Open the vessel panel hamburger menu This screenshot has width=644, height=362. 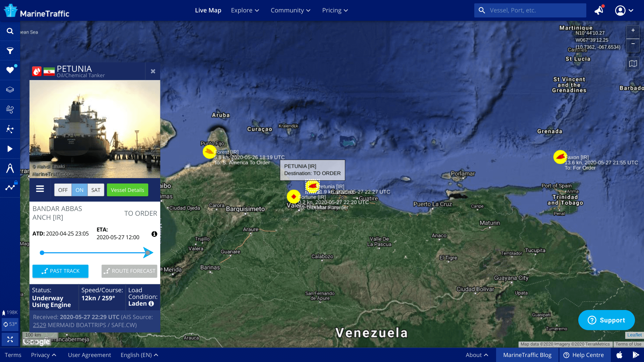click(x=40, y=189)
